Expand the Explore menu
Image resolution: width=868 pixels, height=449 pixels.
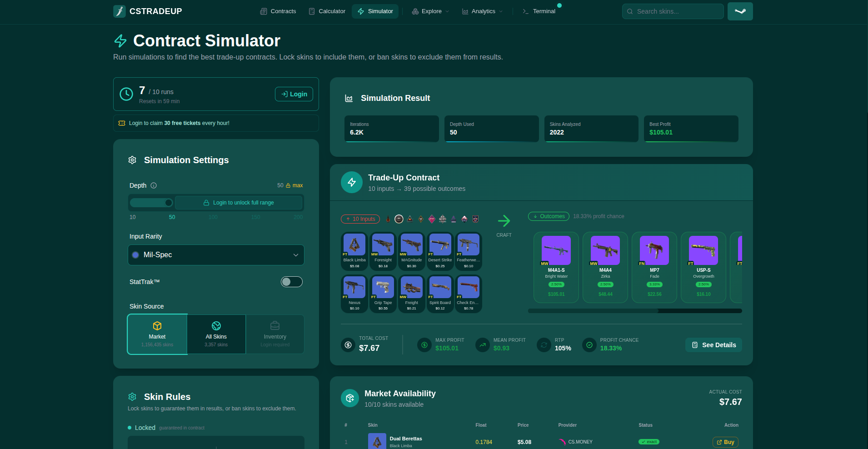(430, 11)
